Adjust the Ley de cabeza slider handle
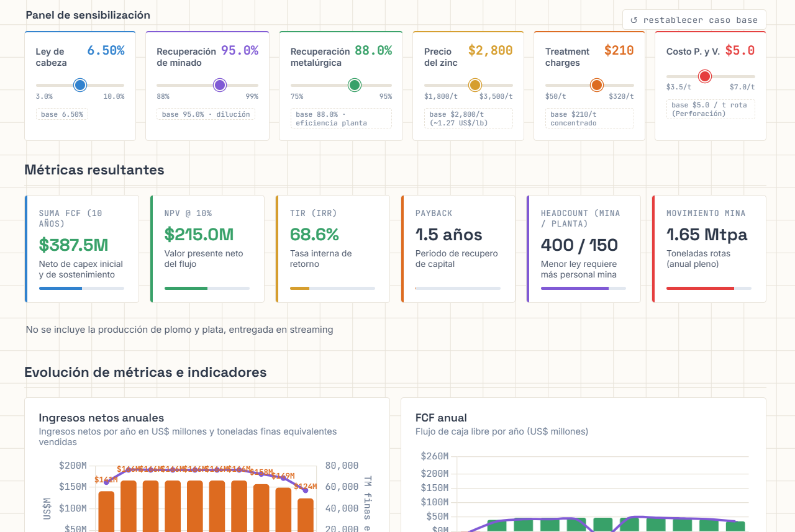This screenshot has height=532, width=795. (79, 85)
